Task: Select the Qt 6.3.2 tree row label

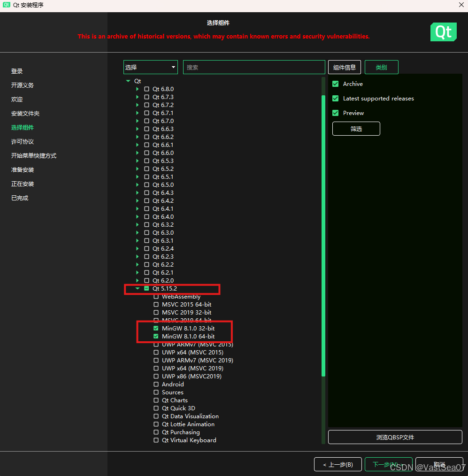Action: pyautogui.click(x=163, y=225)
